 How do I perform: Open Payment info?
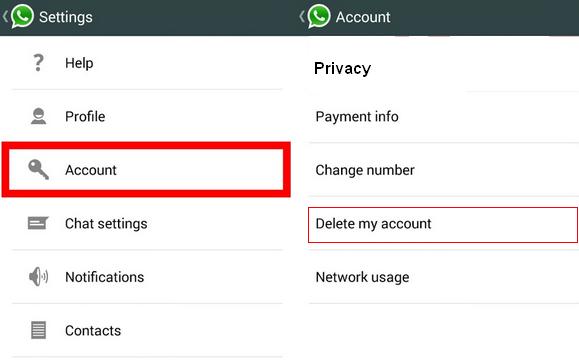point(443,117)
